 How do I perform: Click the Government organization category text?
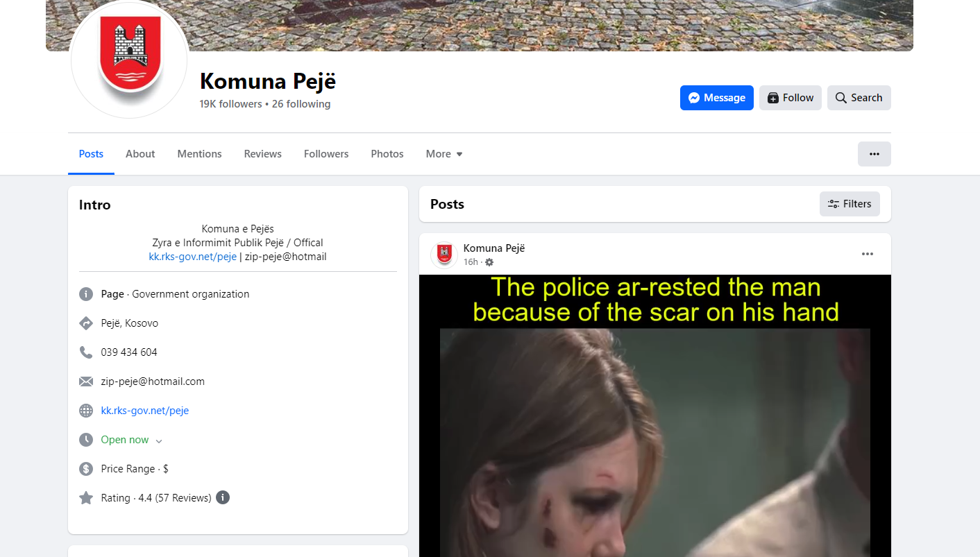(191, 294)
